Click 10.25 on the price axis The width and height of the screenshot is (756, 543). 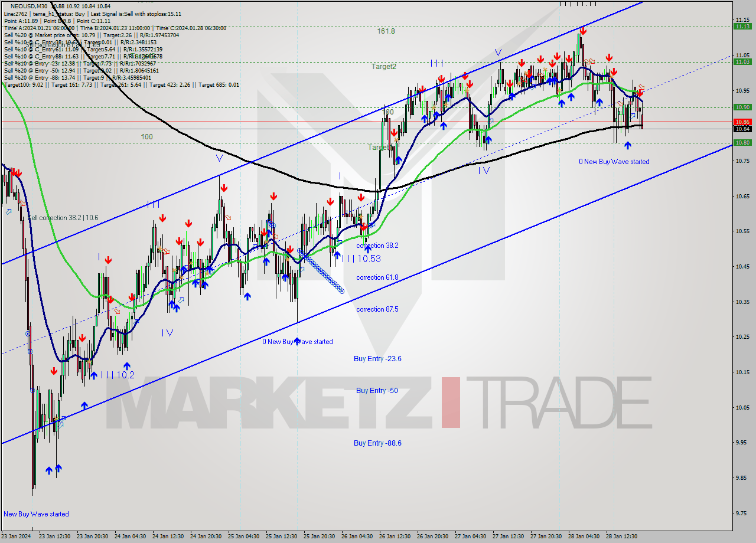[742, 336]
